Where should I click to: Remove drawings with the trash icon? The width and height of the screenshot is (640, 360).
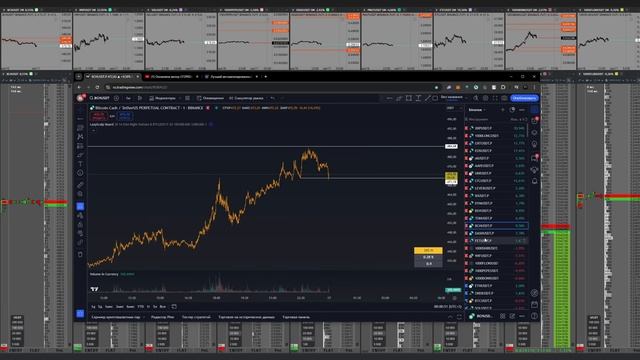click(x=80, y=254)
